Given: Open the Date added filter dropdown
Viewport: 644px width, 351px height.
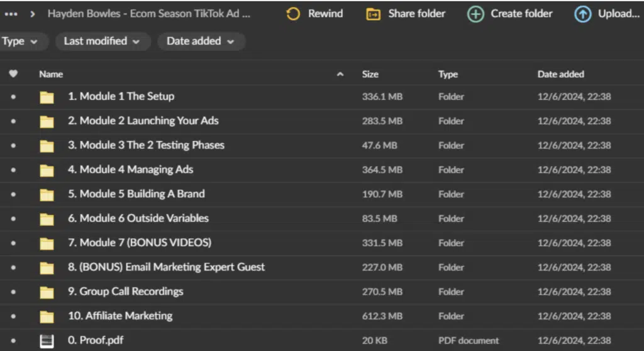Looking at the screenshot, I should point(201,42).
